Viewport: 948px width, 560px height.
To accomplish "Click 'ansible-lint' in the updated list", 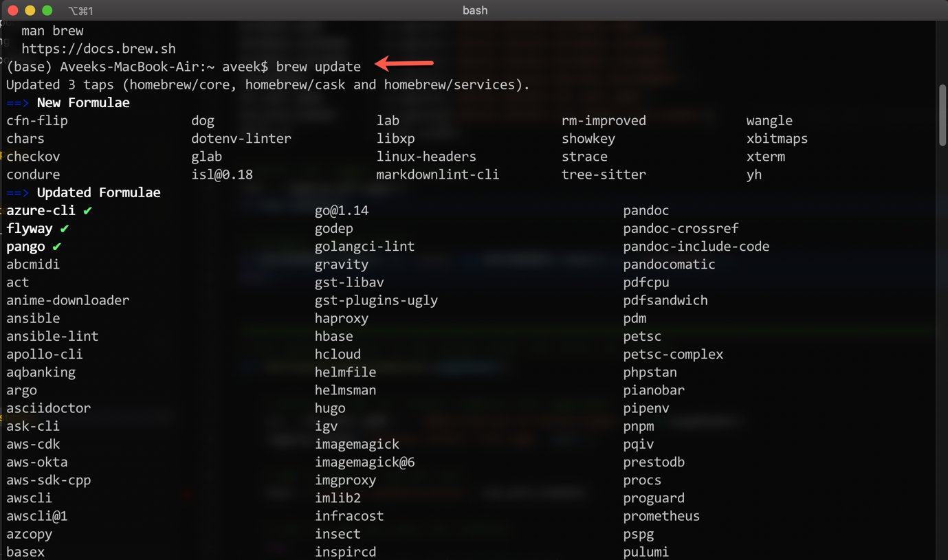I will [x=52, y=336].
